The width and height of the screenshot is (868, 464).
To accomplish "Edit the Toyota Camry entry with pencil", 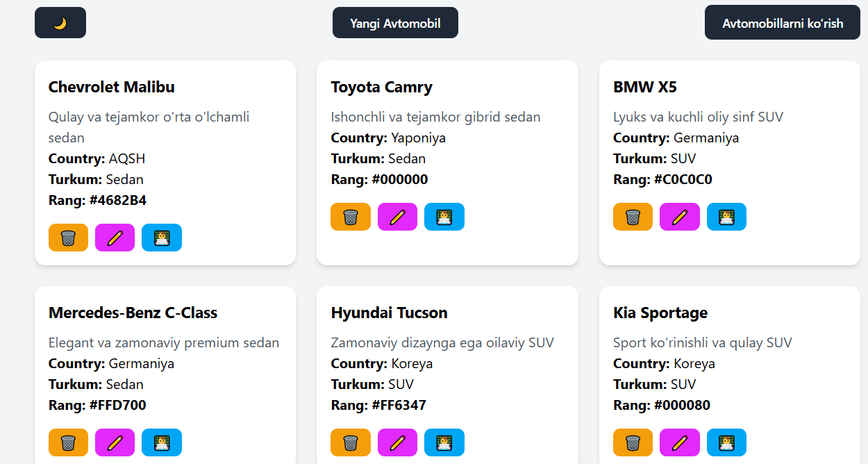I will click(397, 217).
